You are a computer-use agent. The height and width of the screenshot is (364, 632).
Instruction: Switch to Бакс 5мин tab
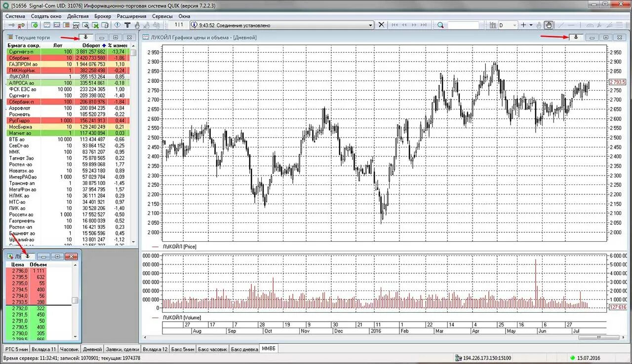pyautogui.click(x=183, y=349)
